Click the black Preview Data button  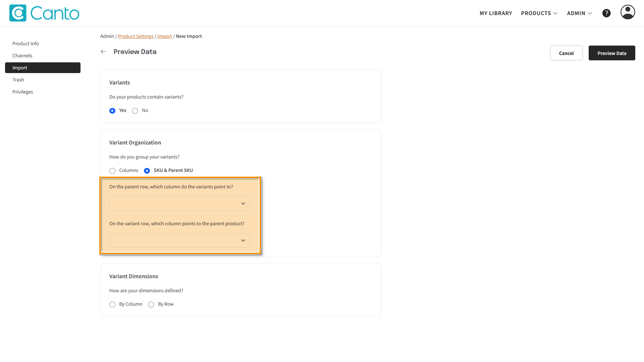click(x=611, y=53)
